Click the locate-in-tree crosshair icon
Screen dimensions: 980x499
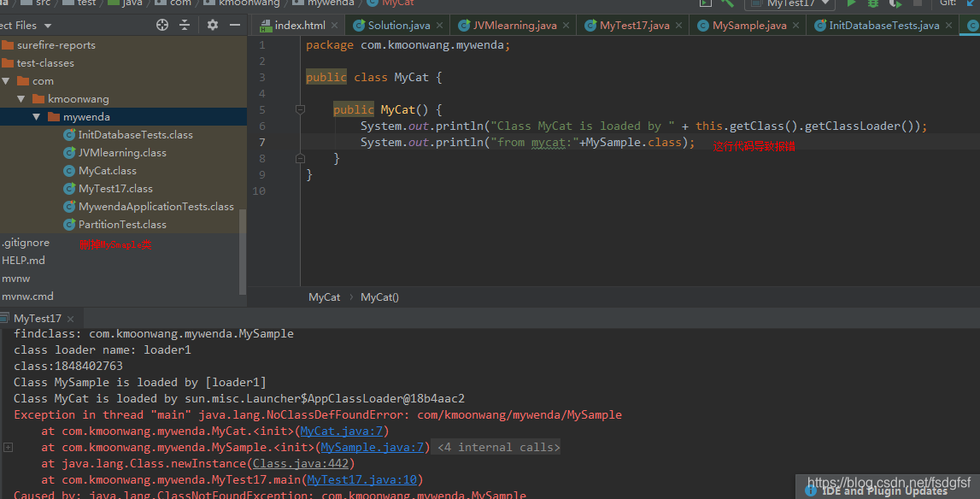162,25
